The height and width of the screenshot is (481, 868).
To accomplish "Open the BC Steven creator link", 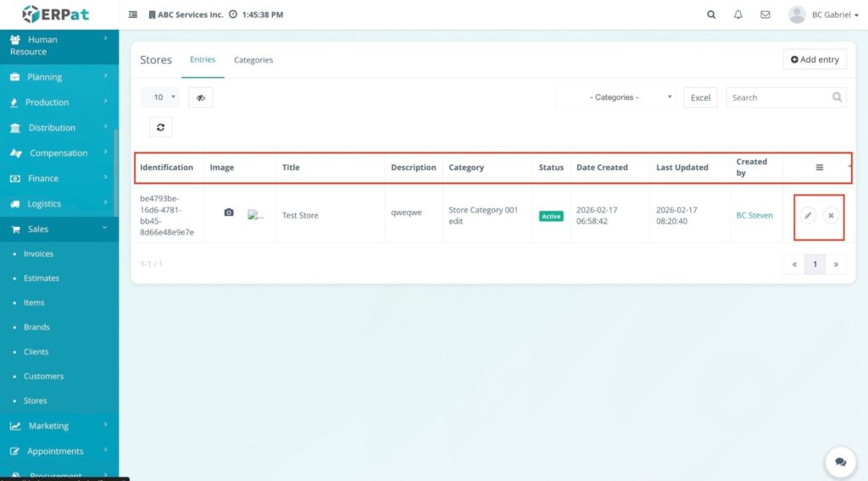I will point(754,215).
